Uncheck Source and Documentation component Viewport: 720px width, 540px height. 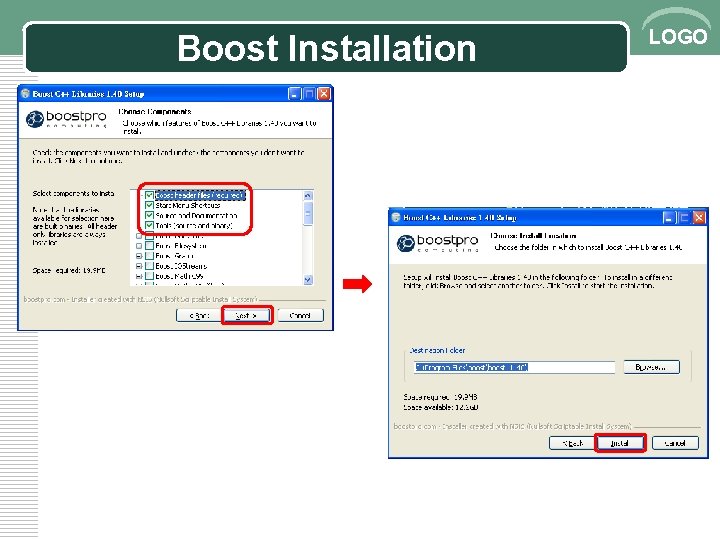[x=149, y=215]
